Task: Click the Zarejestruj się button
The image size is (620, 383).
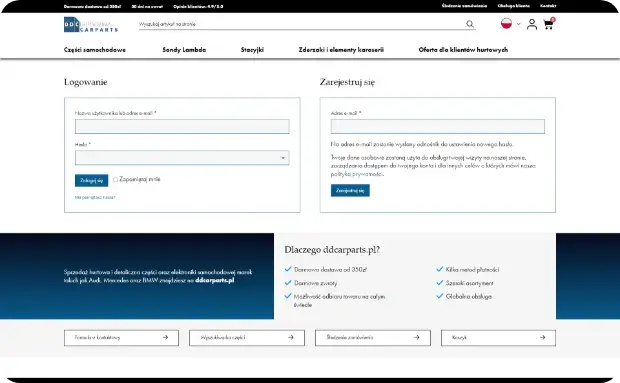Action: coord(350,191)
